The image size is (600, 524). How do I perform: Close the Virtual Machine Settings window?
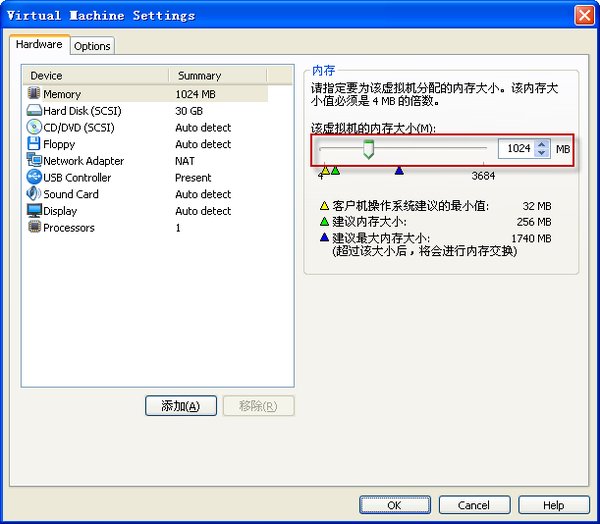(x=584, y=16)
